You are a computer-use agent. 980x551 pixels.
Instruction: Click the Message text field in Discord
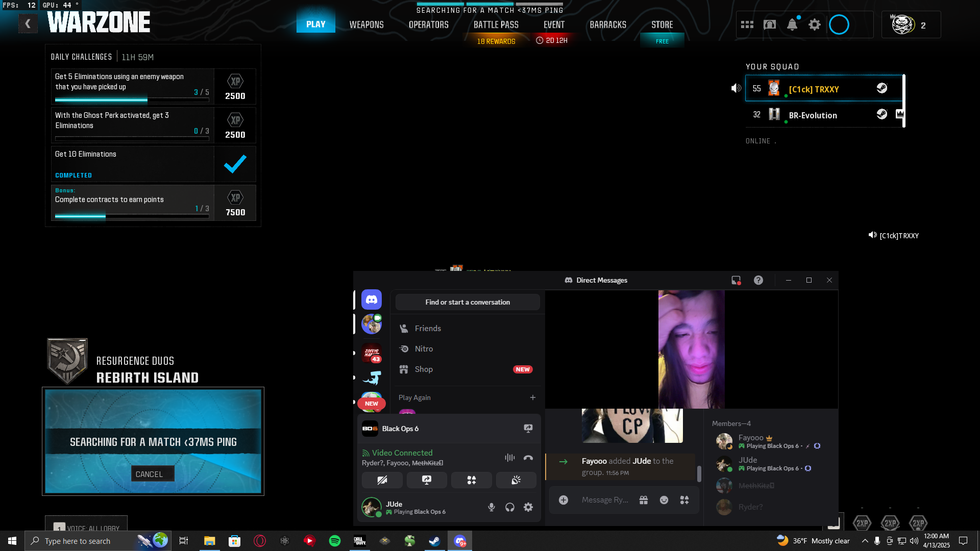click(605, 500)
